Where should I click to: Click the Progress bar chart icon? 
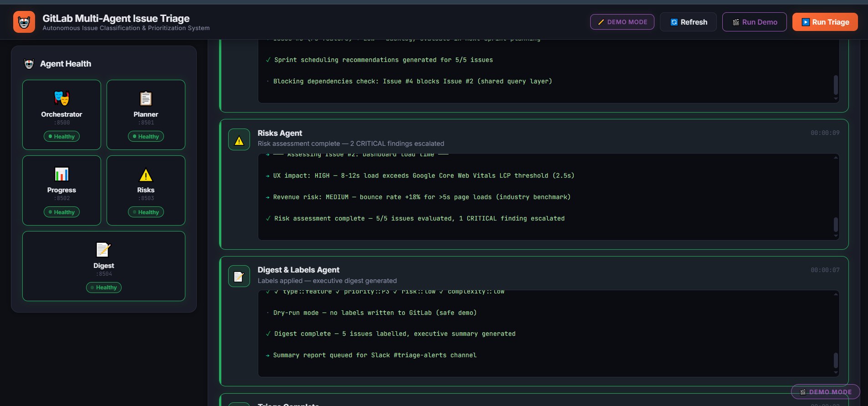point(61,174)
